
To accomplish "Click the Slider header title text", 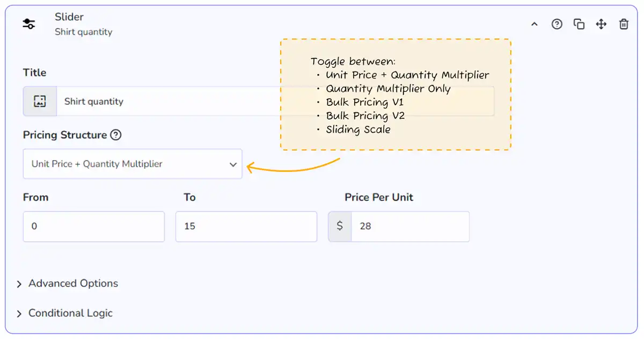I will point(69,17).
